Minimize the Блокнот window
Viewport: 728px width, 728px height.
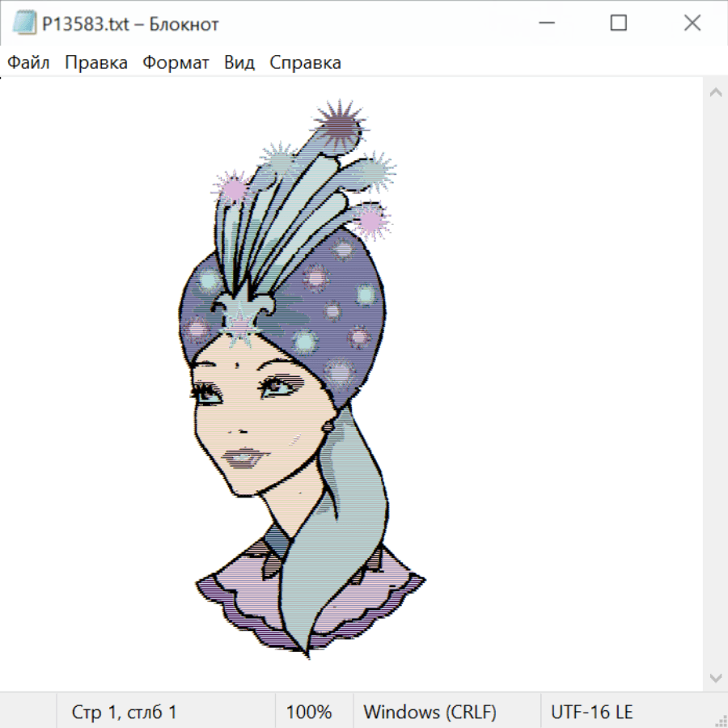pos(544,23)
